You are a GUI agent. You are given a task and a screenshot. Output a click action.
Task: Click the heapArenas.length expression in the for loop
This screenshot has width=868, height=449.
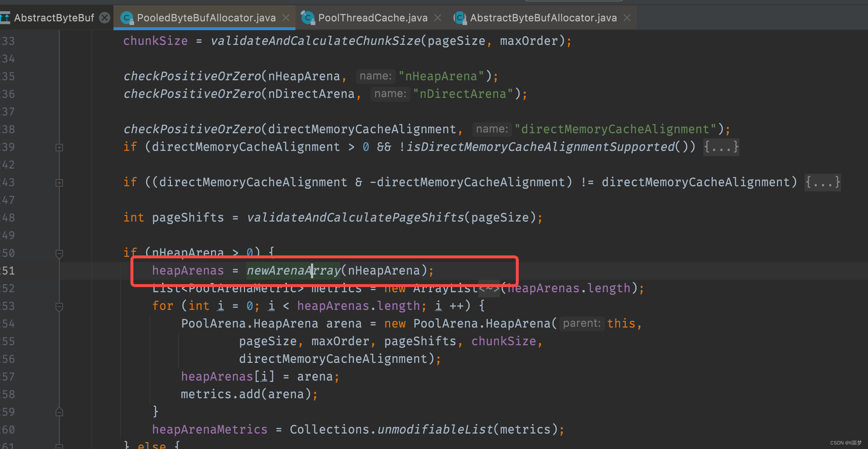point(359,306)
